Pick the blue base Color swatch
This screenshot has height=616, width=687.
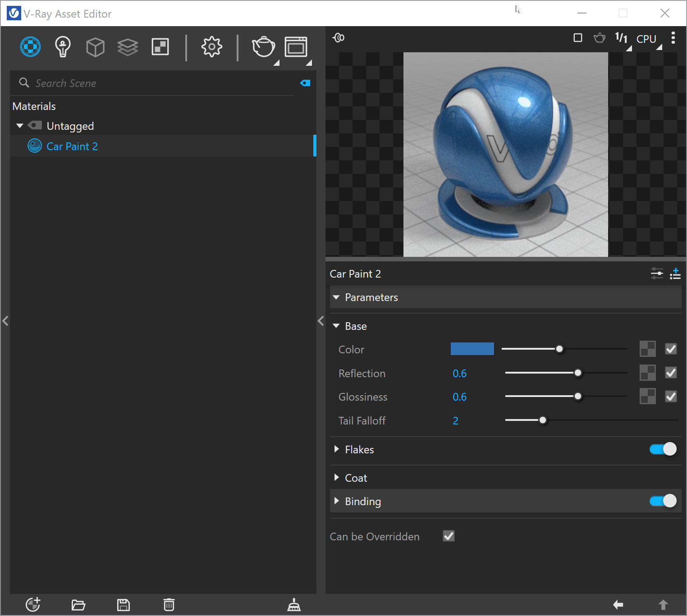pyautogui.click(x=472, y=349)
